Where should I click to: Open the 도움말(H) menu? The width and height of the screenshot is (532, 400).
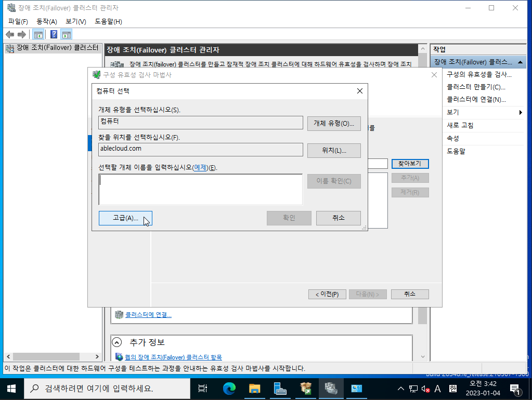108,22
